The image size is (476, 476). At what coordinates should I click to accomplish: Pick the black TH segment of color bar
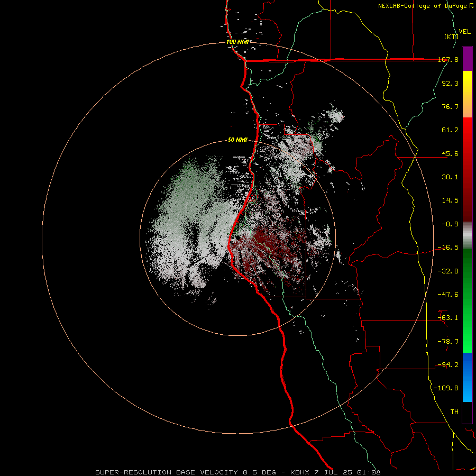[x=467, y=413]
